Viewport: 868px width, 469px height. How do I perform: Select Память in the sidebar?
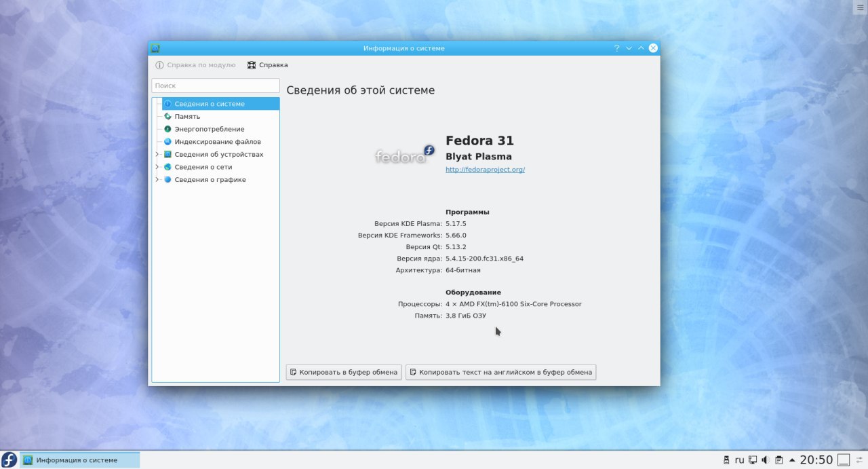coord(187,117)
